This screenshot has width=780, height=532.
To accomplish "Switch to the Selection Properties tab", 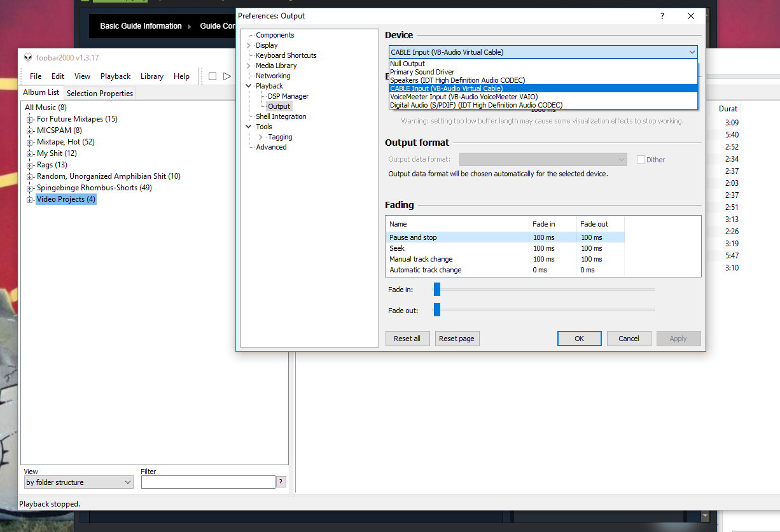I will 100,94.
